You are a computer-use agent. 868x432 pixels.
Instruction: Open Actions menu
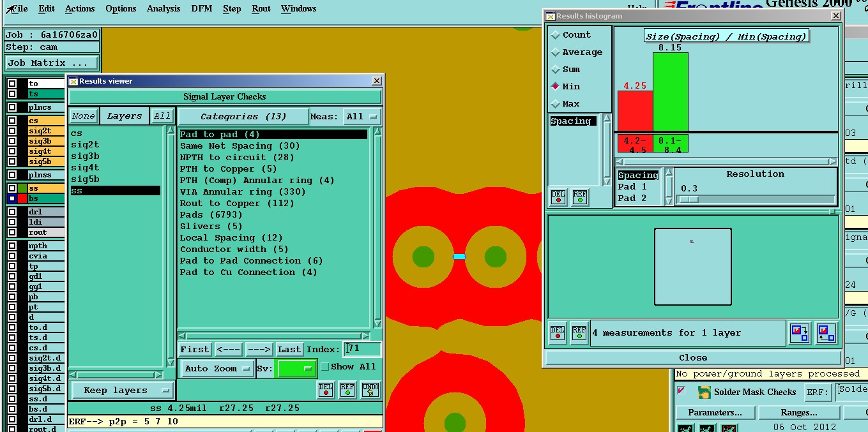[x=80, y=9]
